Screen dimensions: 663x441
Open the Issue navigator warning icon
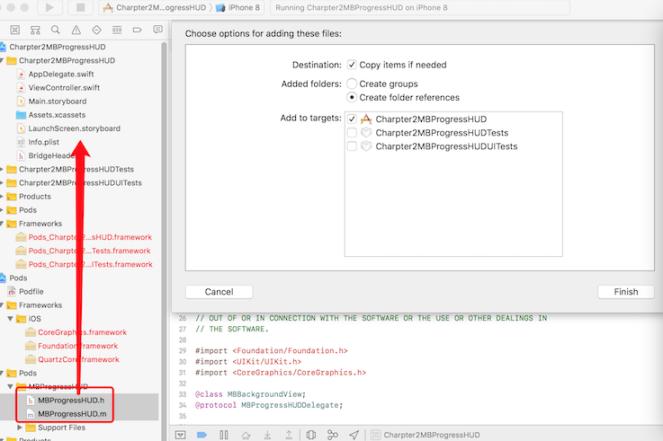pyautogui.click(x=74, y=30)
